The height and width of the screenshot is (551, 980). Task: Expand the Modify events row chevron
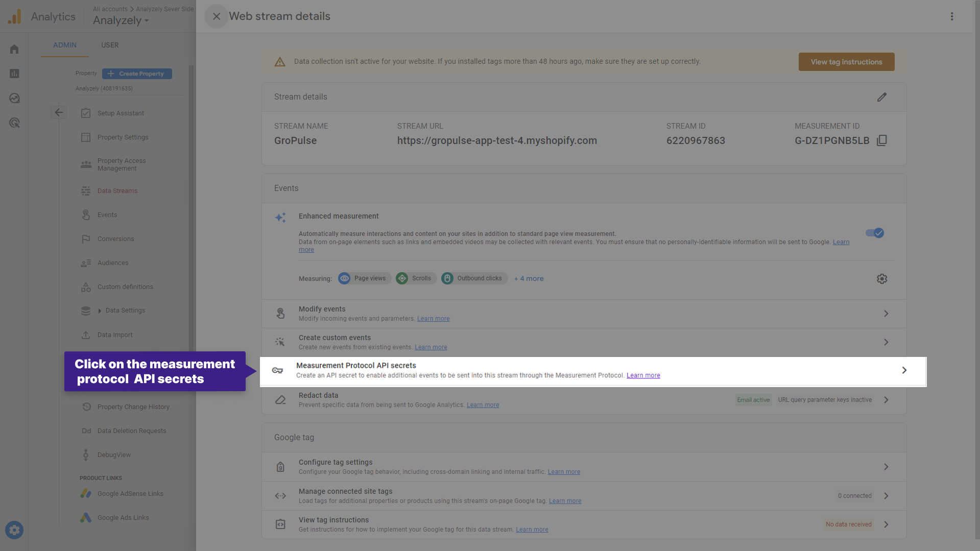(886, 314)
